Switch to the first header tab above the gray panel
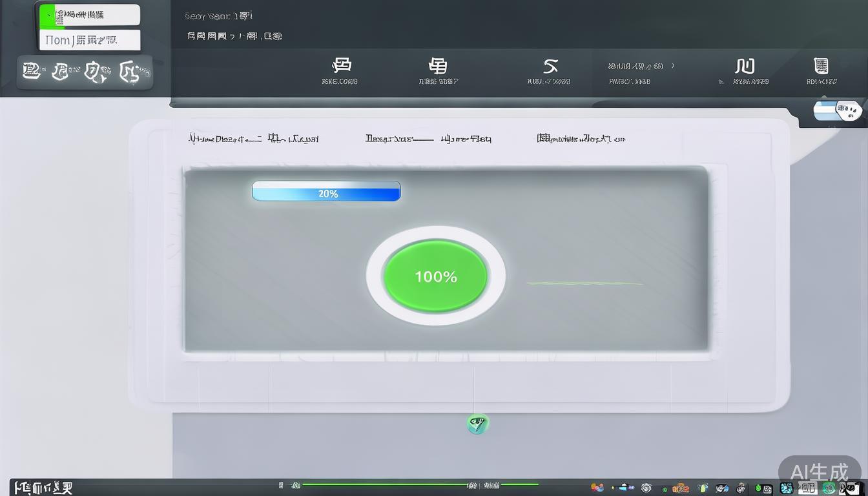Viewport: 868px width, 496px height. click(253, 138)
